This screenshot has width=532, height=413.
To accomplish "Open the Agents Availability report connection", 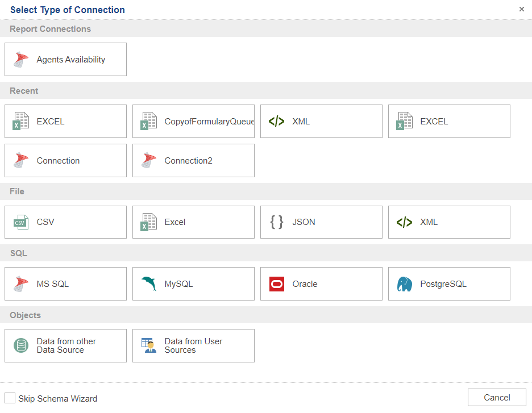I will (65, 60).
